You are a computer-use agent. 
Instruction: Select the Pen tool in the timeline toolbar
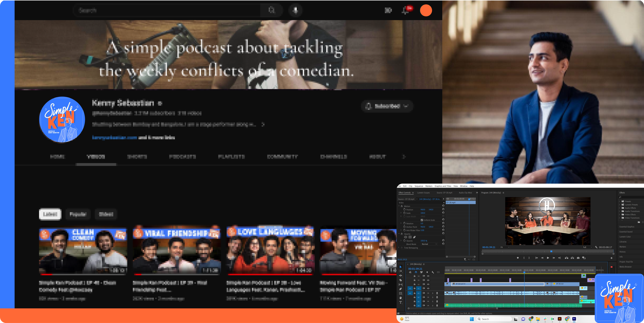point(400,289)
